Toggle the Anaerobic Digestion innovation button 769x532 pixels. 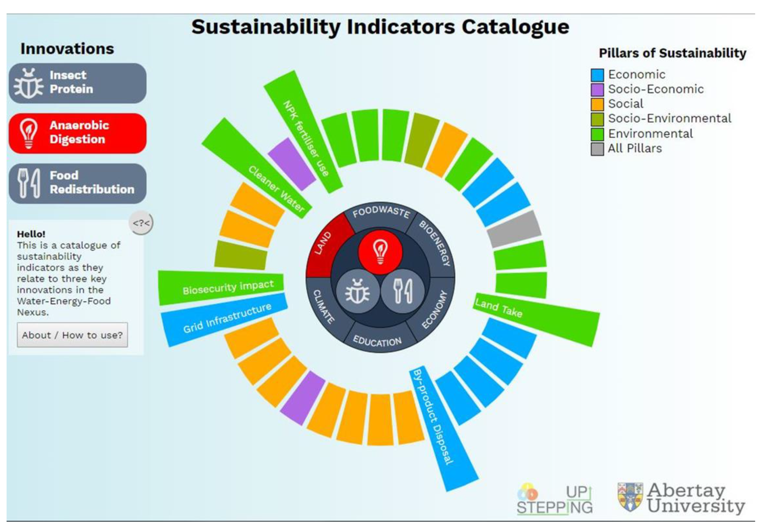coord(78,133)
